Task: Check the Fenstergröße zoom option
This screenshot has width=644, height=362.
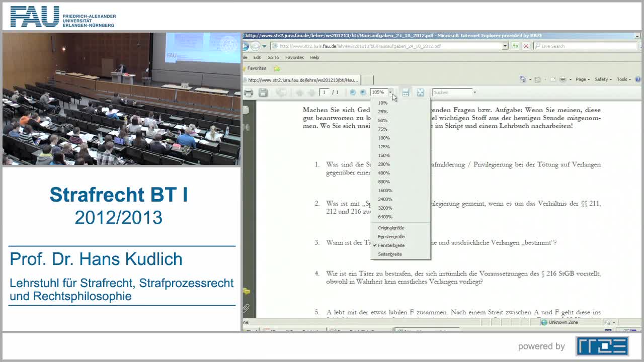Action: click(x=391, y=236)
